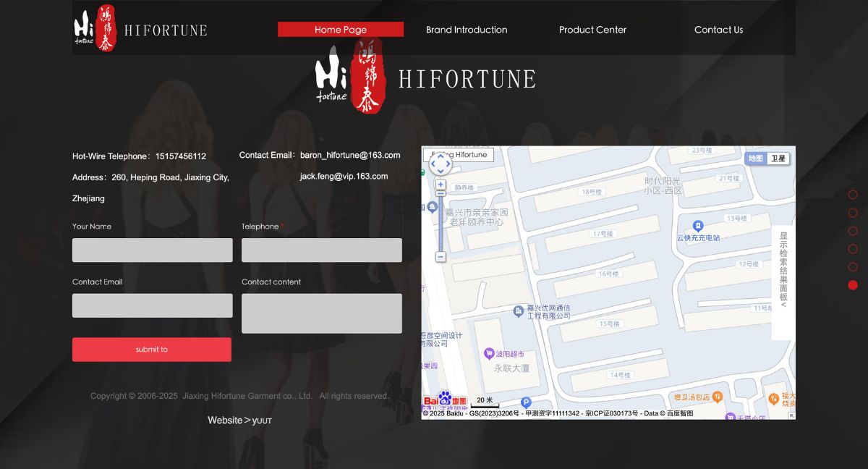Click the map zoom out minus button
The width and height of the screenshot is (868, 469).
441,257
